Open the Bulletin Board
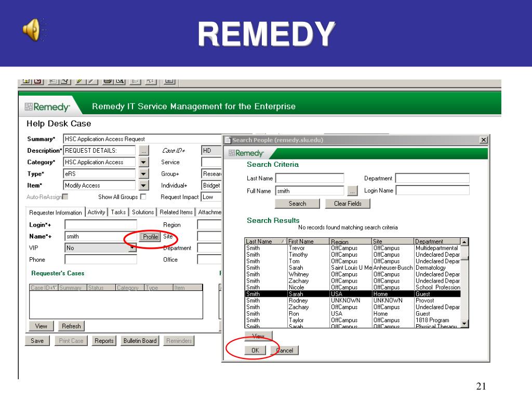 pyautogui.click(x=140, y=341)
